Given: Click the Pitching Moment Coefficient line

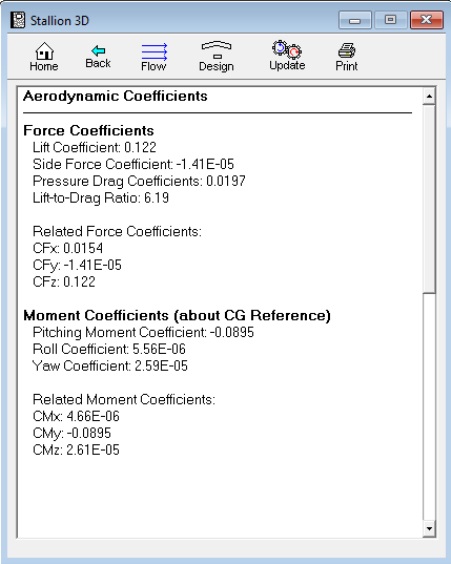Looking at the screenshot, I should click(143, 332).
